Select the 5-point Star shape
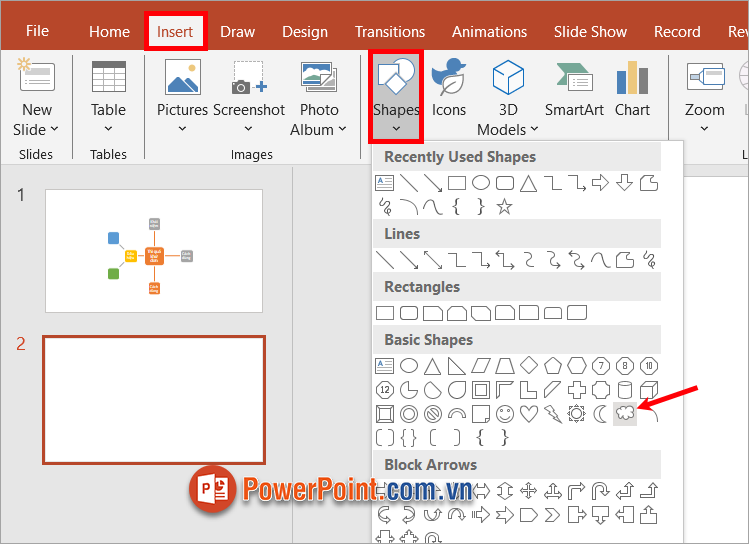This screenshot has height=544, width=749. pyautogui.click(x=504, y=207)
